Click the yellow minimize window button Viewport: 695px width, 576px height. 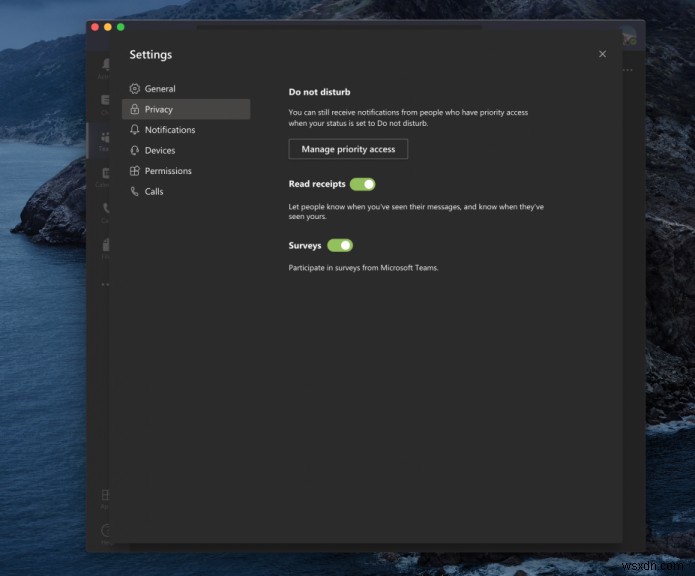108,27
